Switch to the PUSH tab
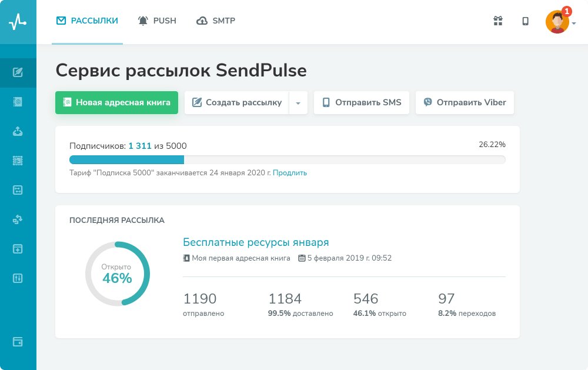588x370 pixels. [x=156, y=21]
